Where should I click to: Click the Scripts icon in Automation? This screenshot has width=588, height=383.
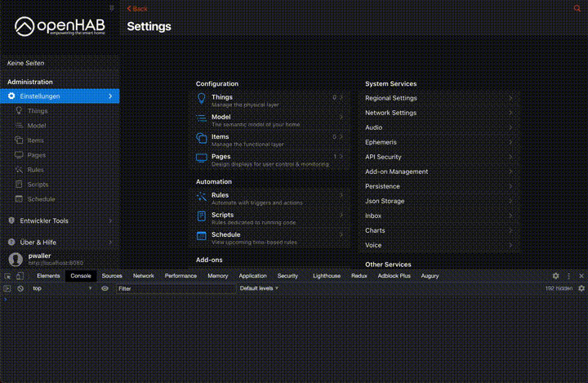click(x=202, y=216)
